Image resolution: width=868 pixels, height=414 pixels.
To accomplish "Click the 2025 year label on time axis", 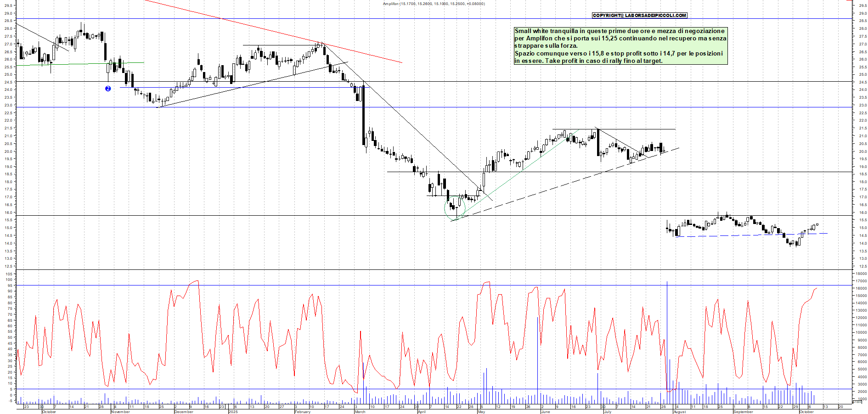I will pos(233,412).
